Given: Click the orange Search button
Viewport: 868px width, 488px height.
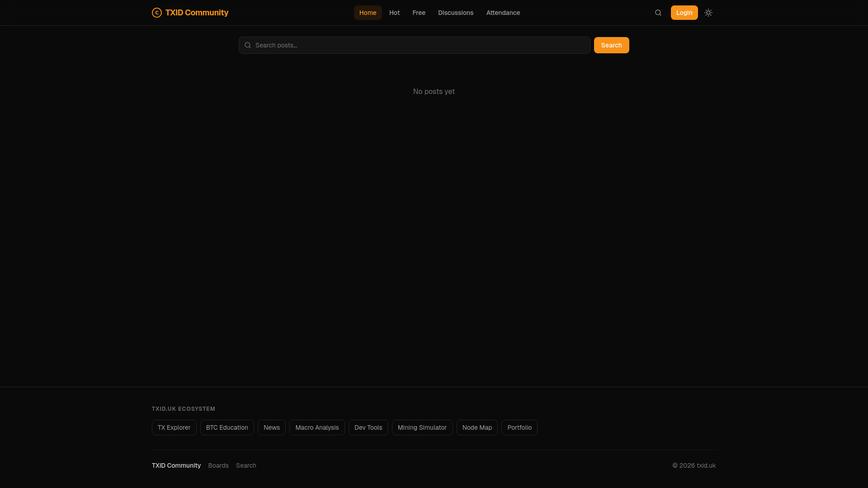Looking at the screenshot, I should (611, 45).
